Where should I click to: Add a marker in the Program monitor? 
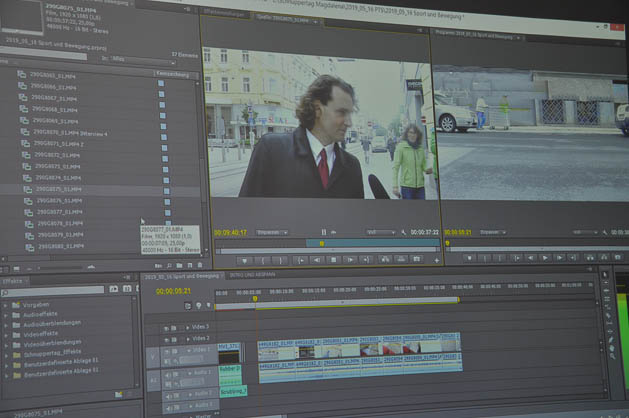(x=469, y=258)
